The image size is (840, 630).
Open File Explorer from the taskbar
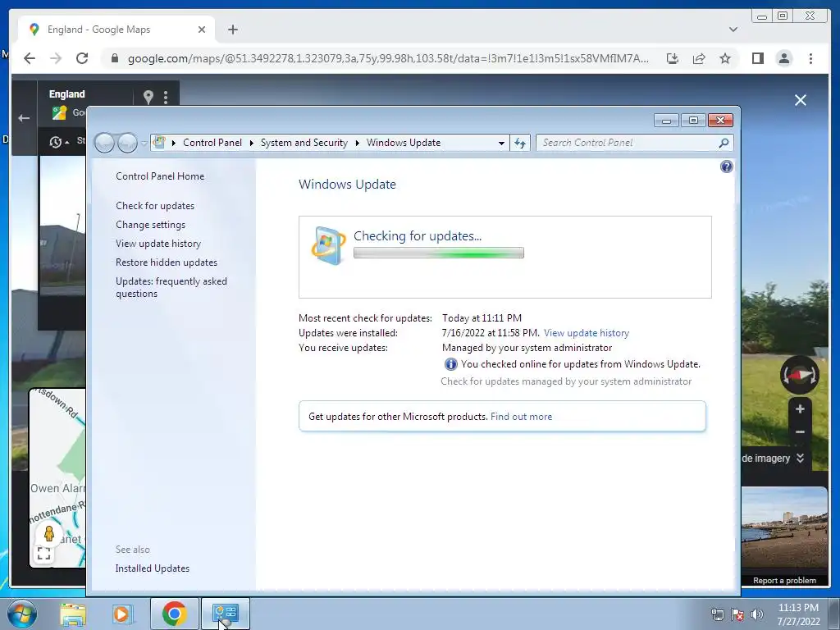click(x=73, y=614)
